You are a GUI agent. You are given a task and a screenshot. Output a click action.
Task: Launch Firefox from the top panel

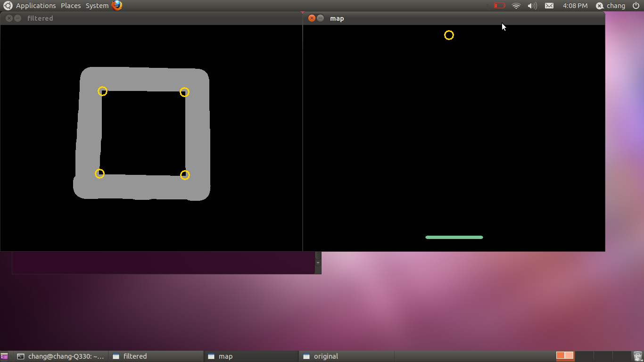pyautogui.click(x=117, y=6)
